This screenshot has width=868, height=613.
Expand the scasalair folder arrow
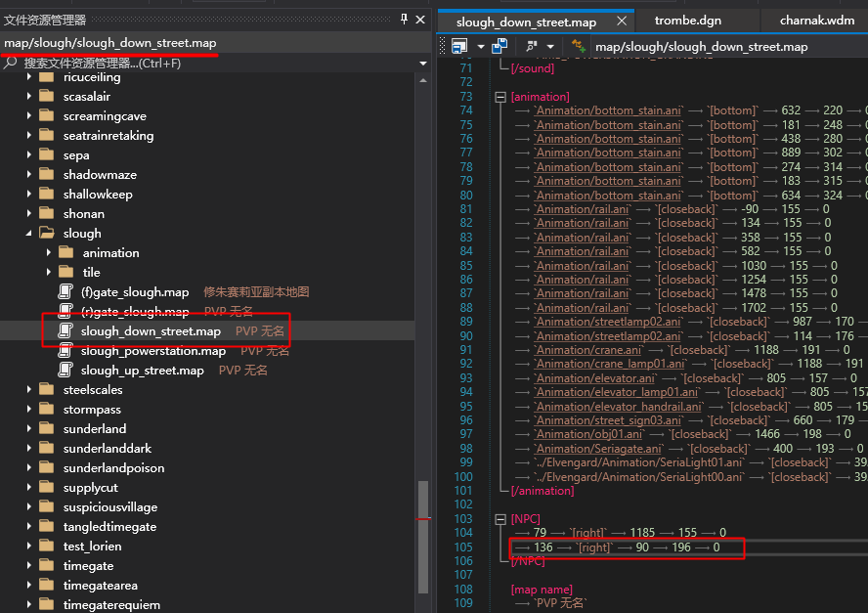pyautogui.click(x=28, y=97)
